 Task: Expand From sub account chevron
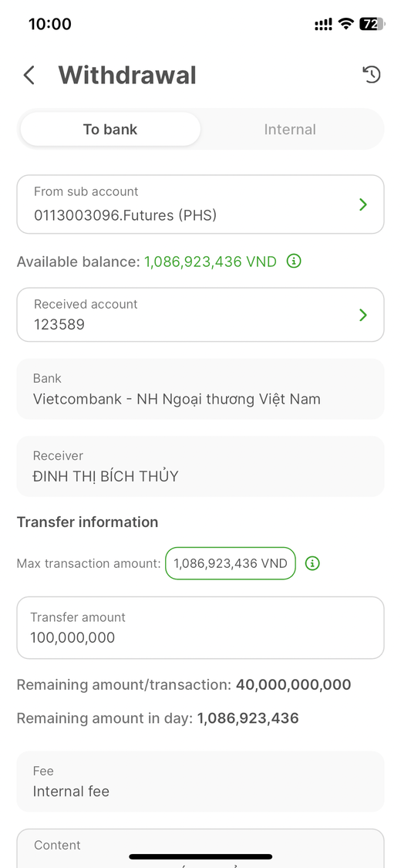[x=363, y=204]
